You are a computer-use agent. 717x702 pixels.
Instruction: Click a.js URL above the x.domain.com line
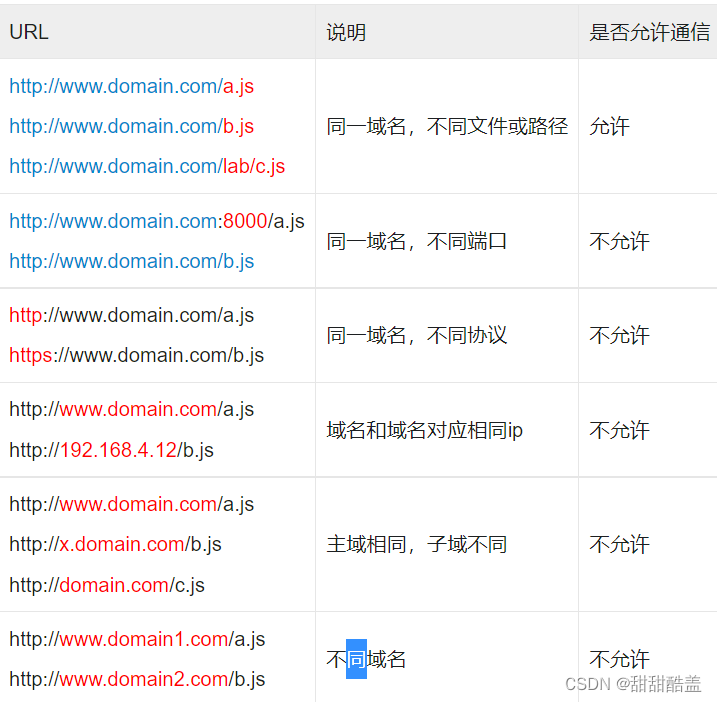[x=132, y=504]
